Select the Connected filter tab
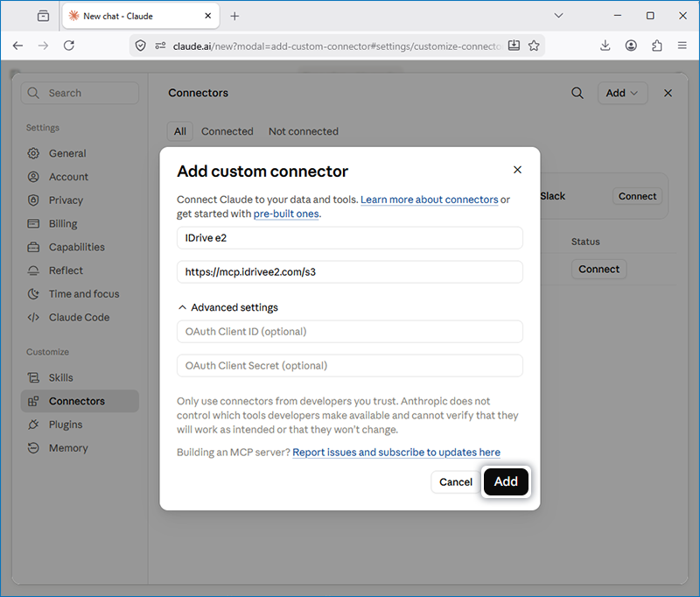This screenshot has height=597, width=700. click(x=227, y=131)
